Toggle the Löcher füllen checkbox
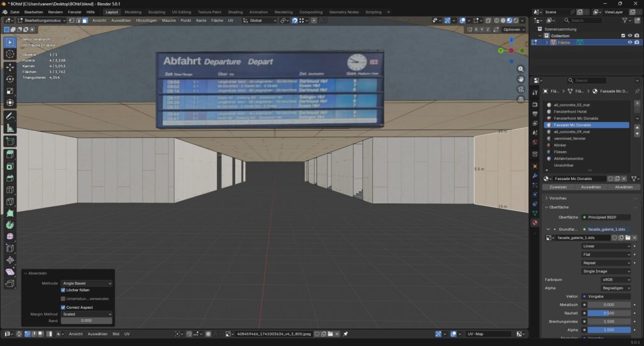The height and width of the screenshot is (346, 644). [x=63, y=290]
